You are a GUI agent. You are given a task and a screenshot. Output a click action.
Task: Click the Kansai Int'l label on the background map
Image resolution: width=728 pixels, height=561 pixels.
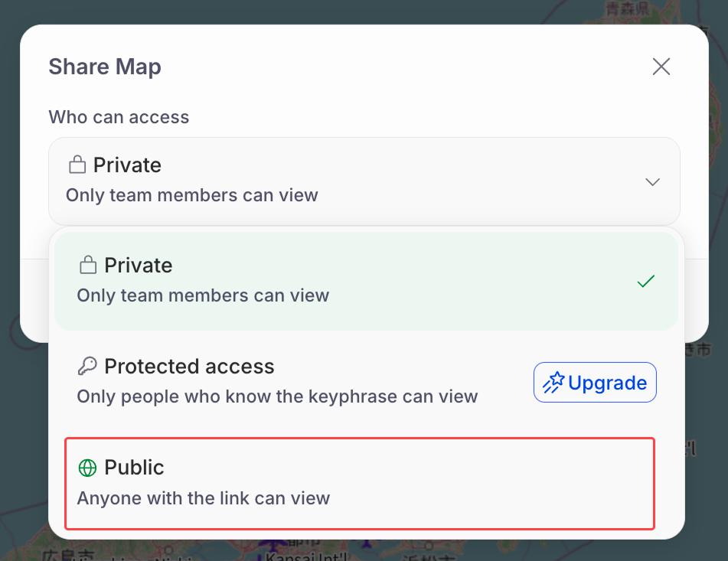pyautogui.click(x=306, y=556)
